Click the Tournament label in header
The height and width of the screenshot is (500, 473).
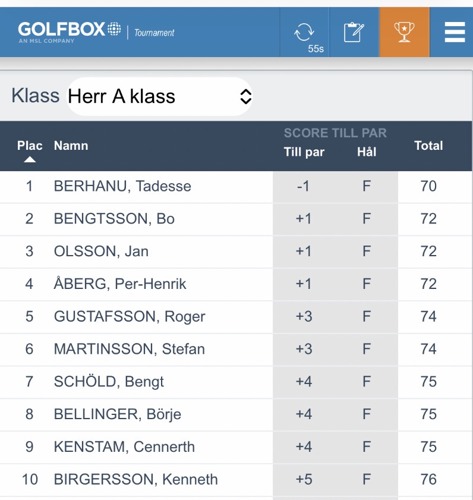click(x=154, y=33)
